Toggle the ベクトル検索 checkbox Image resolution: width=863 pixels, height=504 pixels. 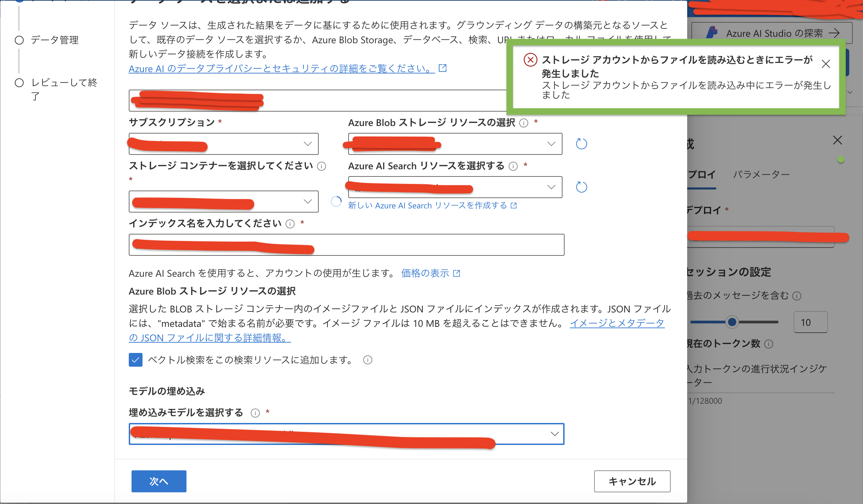click(x=135, y=360)
